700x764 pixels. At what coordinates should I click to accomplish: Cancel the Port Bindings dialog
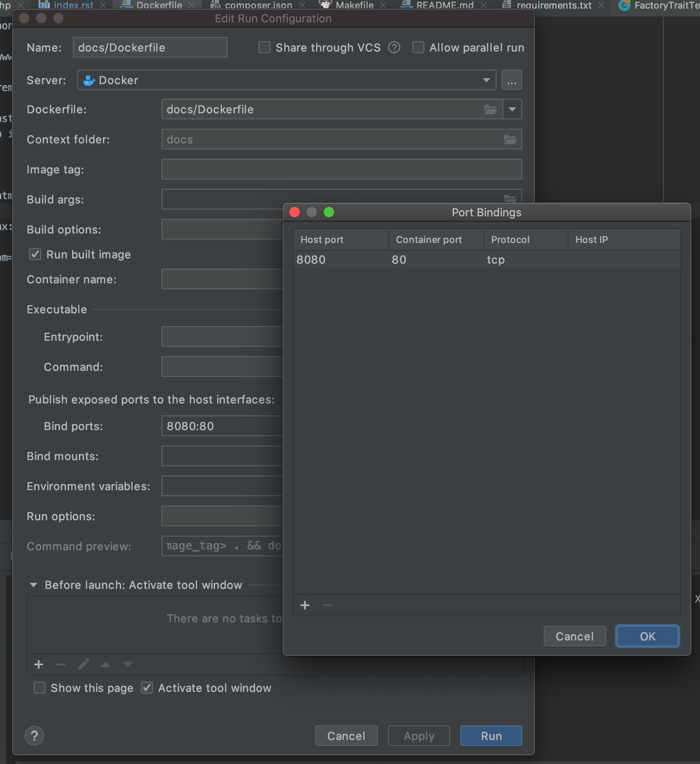[x=575, y=636]
